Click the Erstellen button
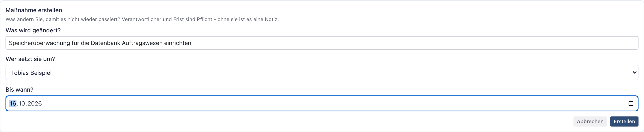The width and height of the screenshot is (644, 132). [x=624, y=121]
